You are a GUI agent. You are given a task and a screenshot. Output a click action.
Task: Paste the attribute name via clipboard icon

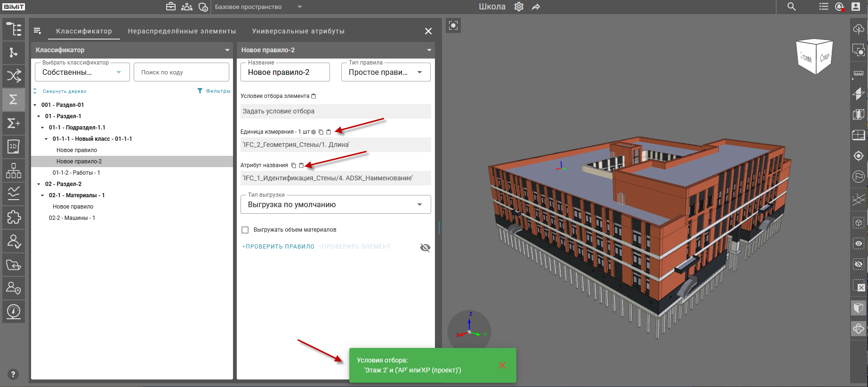point(301,165)
